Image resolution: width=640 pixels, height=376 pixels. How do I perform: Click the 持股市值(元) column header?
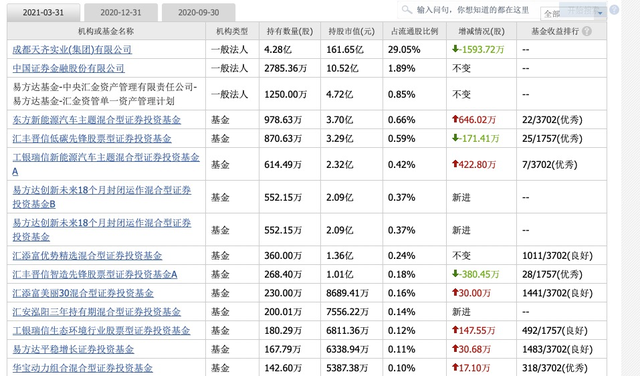[351, 31]
